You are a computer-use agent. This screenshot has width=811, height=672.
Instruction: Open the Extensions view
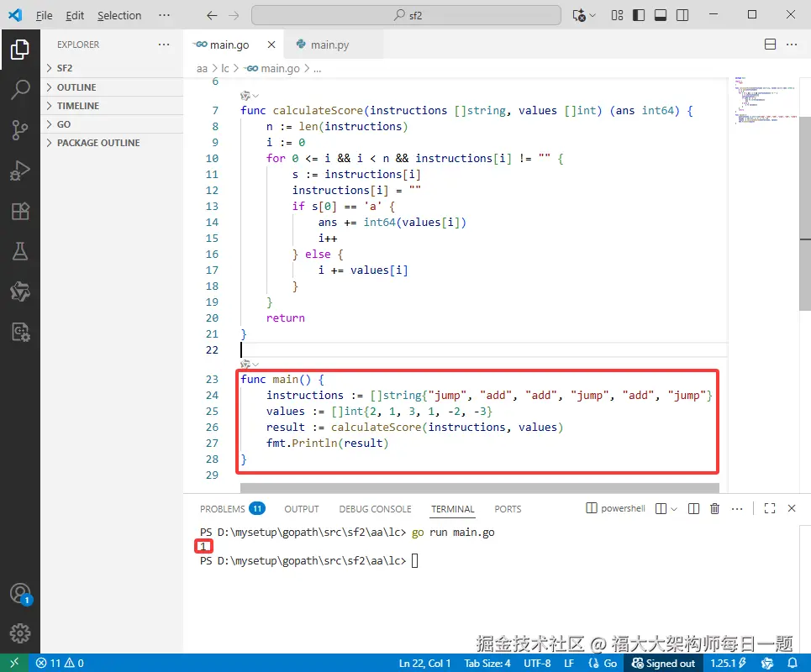19,211
